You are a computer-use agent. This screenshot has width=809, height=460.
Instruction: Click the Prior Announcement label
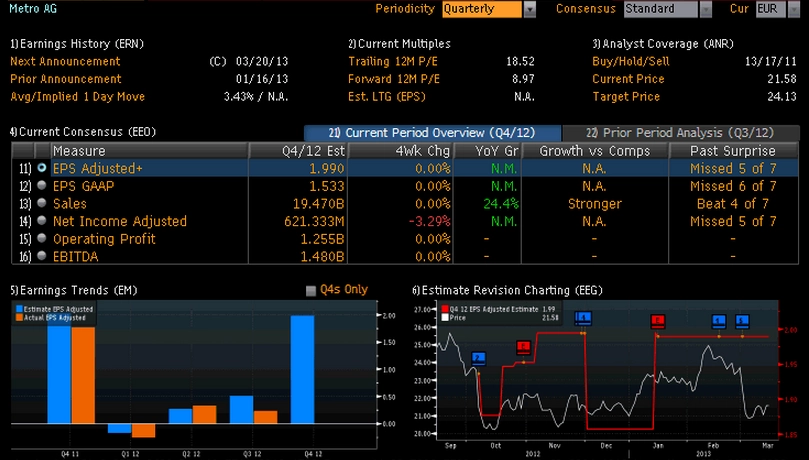(x=66, y=79)
